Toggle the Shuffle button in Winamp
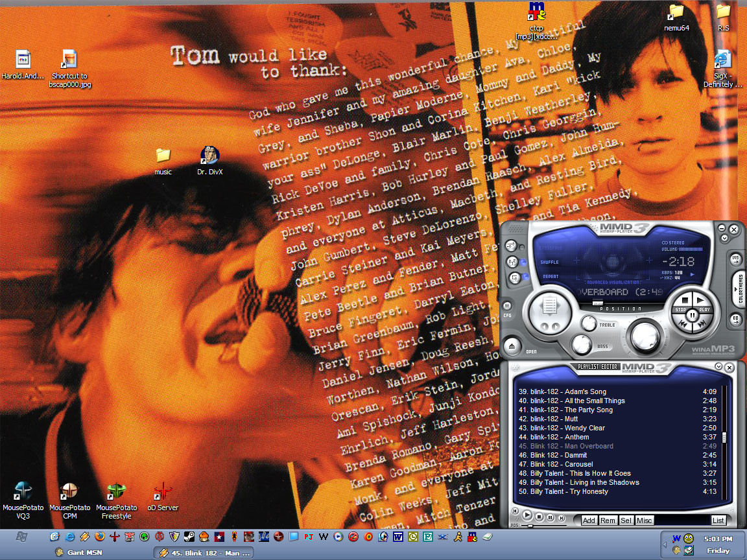Image resolution: width=747 pixels, height=560 pixels. 513,261
